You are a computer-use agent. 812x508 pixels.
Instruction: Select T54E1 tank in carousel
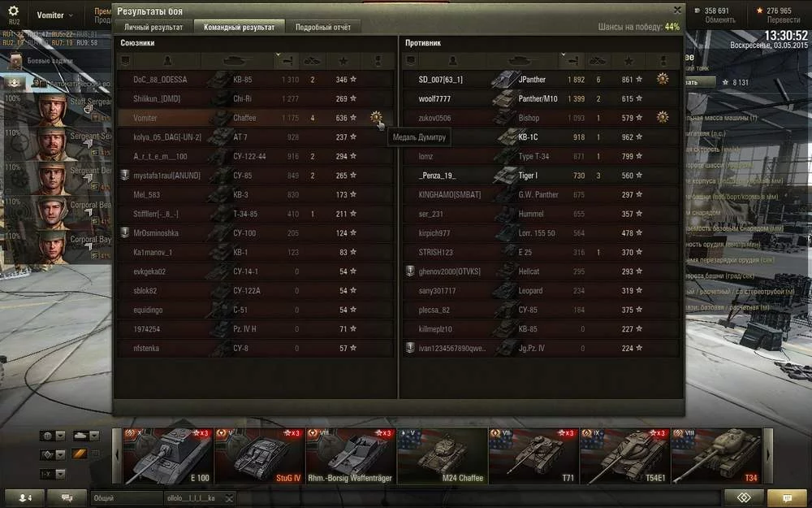[624, 456]
